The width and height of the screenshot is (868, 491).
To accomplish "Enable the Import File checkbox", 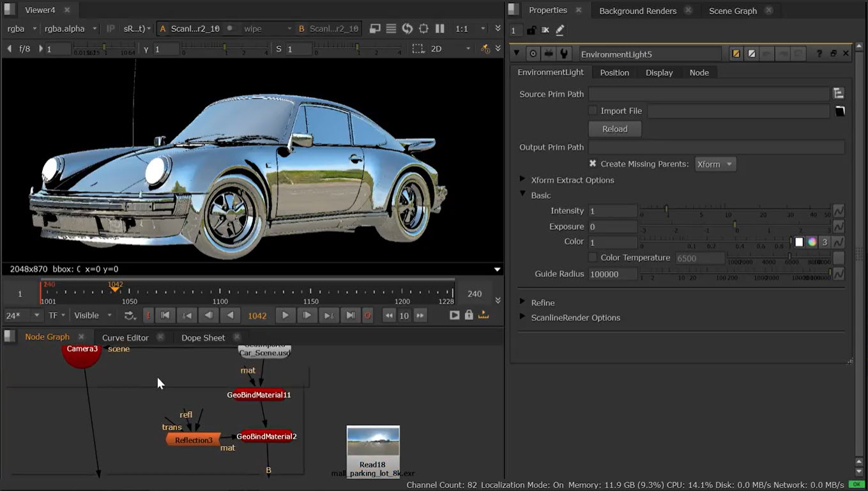I will [593, 111].
